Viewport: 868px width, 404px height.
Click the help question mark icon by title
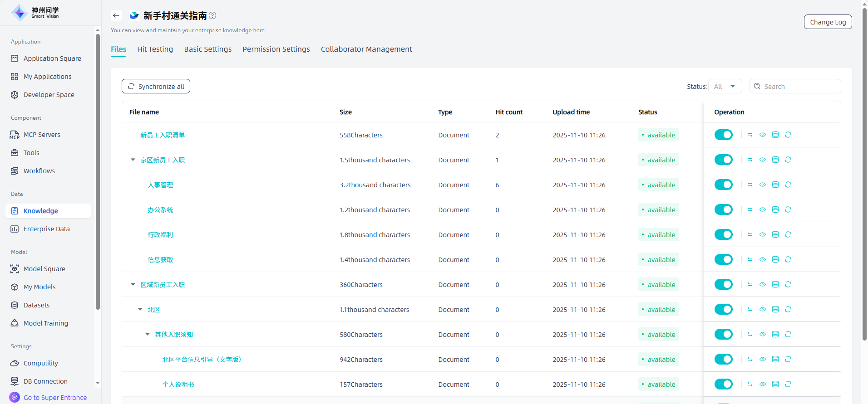212,15
